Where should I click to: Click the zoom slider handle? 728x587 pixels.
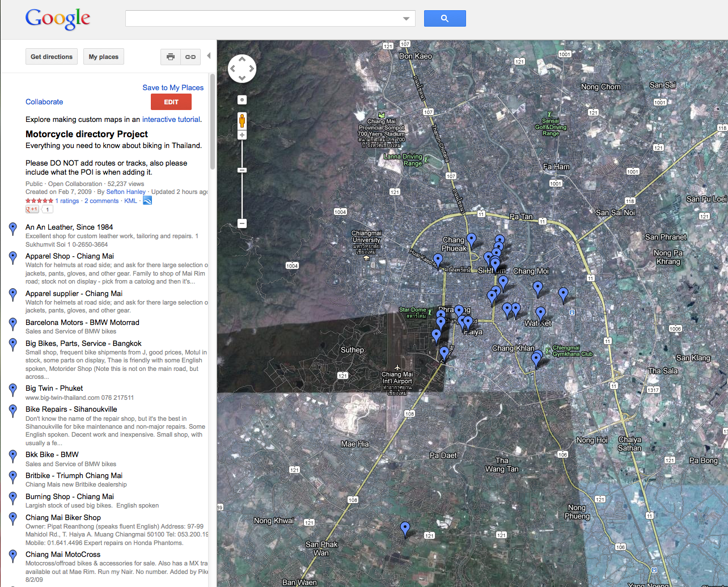click(x=242, y=170)
